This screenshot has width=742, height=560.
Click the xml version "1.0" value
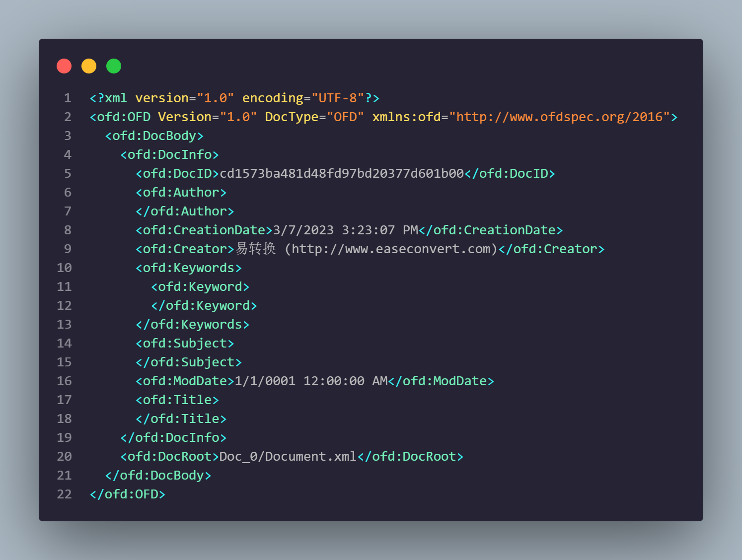point(216,98)
